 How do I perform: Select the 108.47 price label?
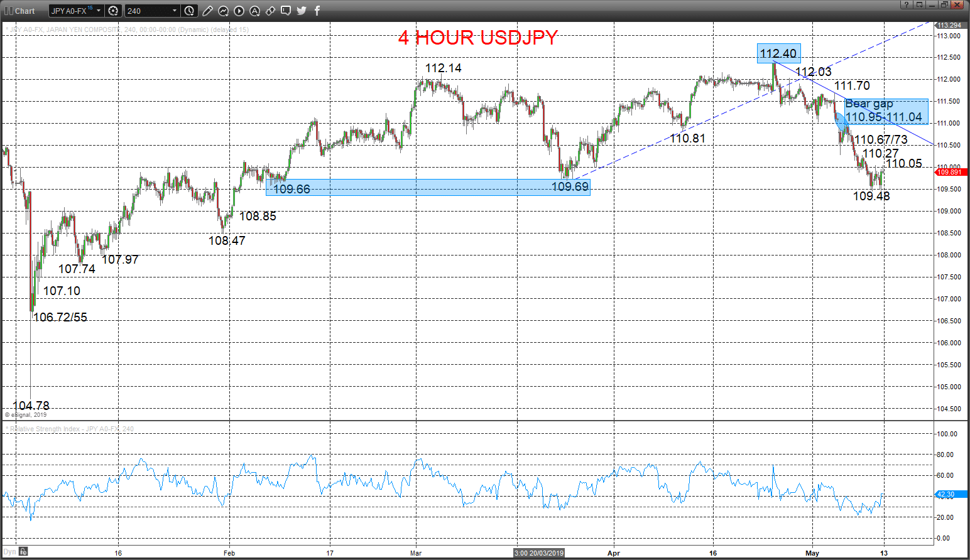[x=227, y=240]
